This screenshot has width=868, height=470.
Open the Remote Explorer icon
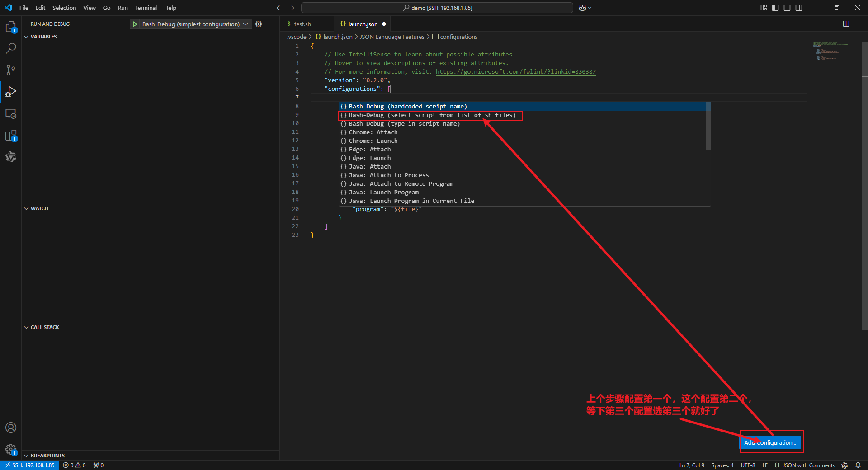point(11,113)
